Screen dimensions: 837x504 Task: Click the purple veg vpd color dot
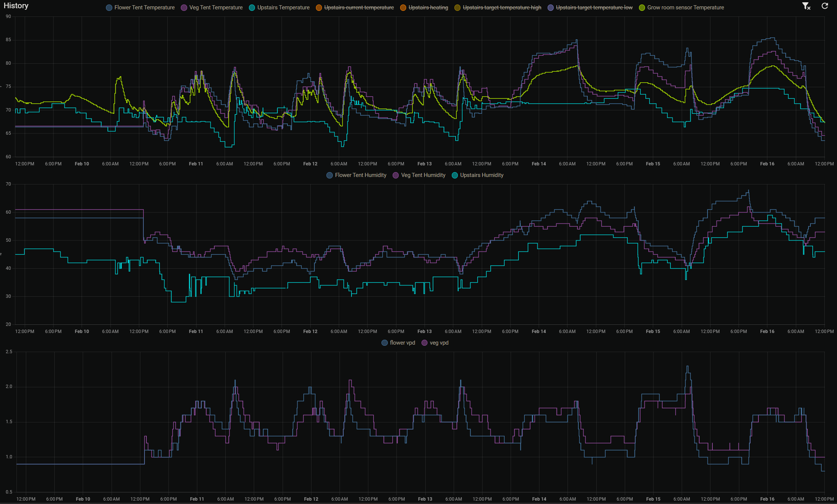[x=424, y=343]
